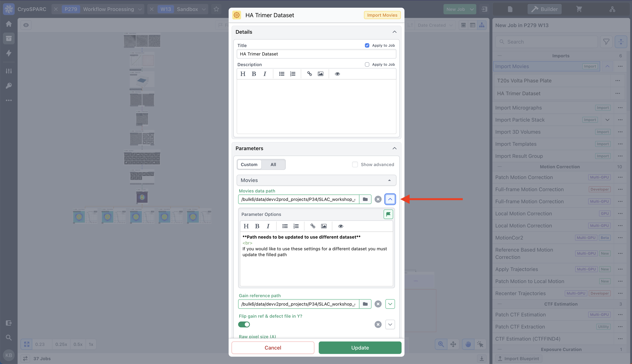Click the Cancel button

273,348
